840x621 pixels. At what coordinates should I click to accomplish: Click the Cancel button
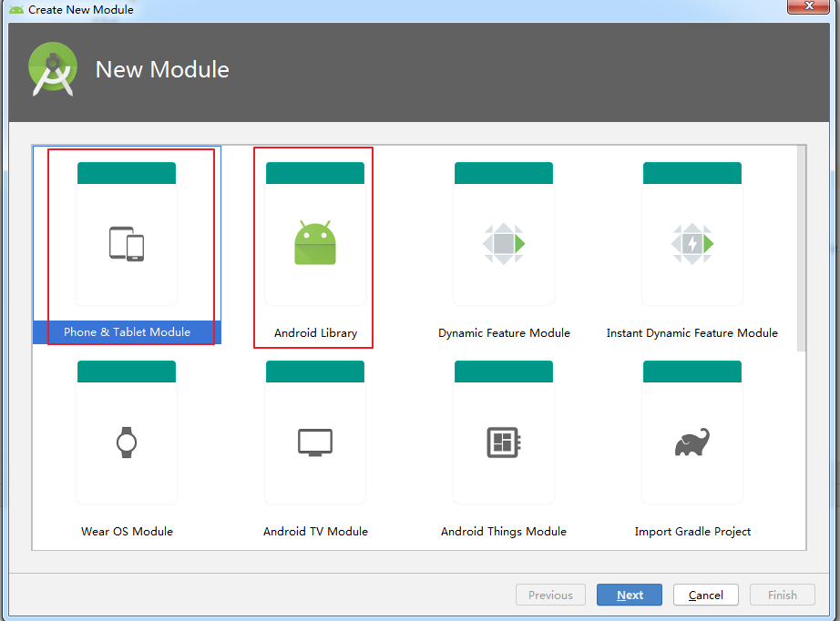(x=705, y=595)
